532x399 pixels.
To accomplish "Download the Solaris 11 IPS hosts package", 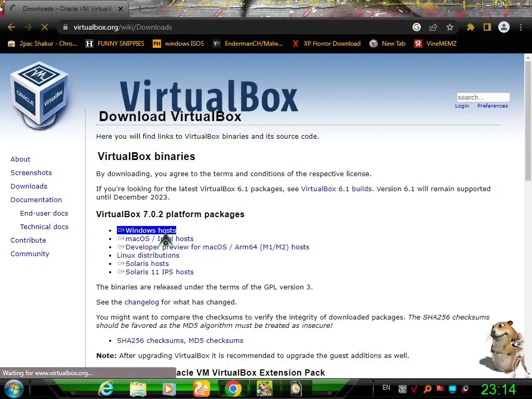I will [x=155, y=272].
